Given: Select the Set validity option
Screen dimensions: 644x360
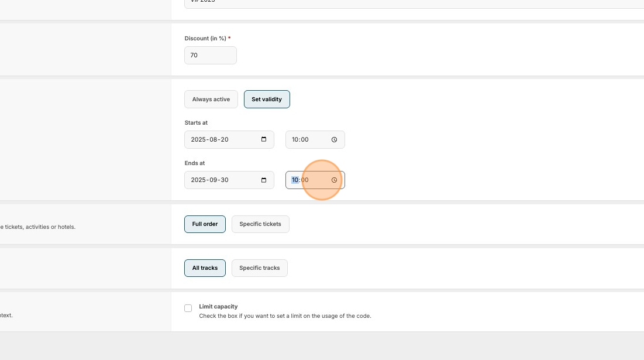Looking at the screenshot, I should pos(267,100).
